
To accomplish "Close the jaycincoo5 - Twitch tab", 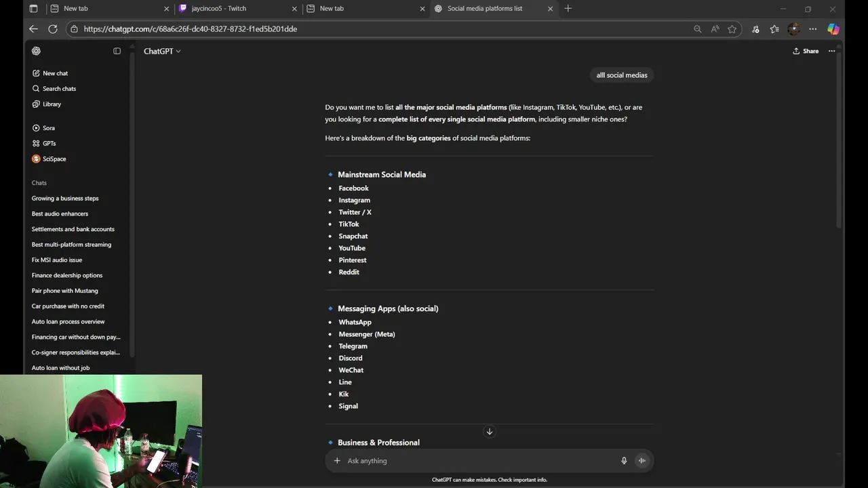I will click(294, 9).
